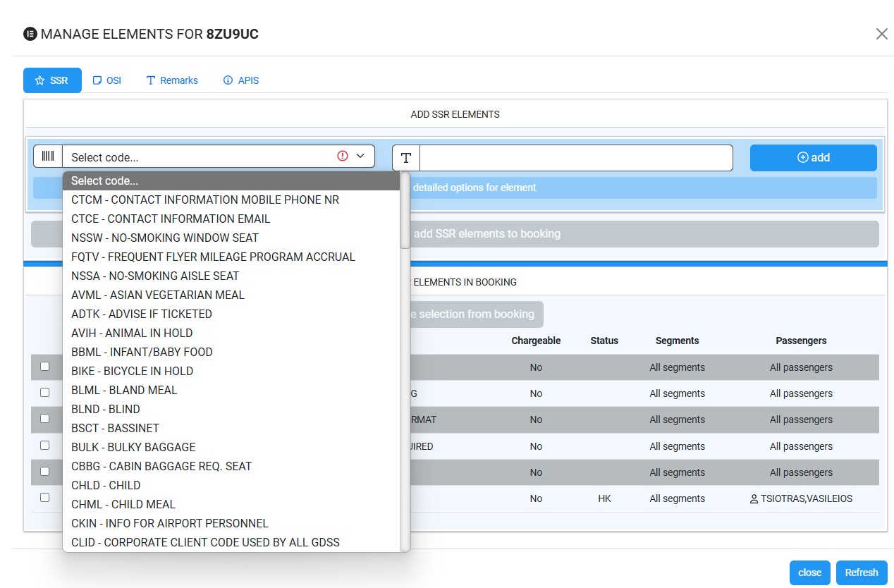Choose ADTK - Advise If Ticketed
894x588 pixels.
pos(231,314)
